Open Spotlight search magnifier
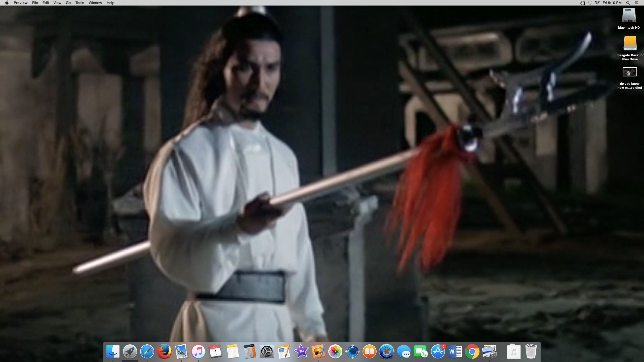The height and width of the screenshot is (362, 644). coord(628,3)
